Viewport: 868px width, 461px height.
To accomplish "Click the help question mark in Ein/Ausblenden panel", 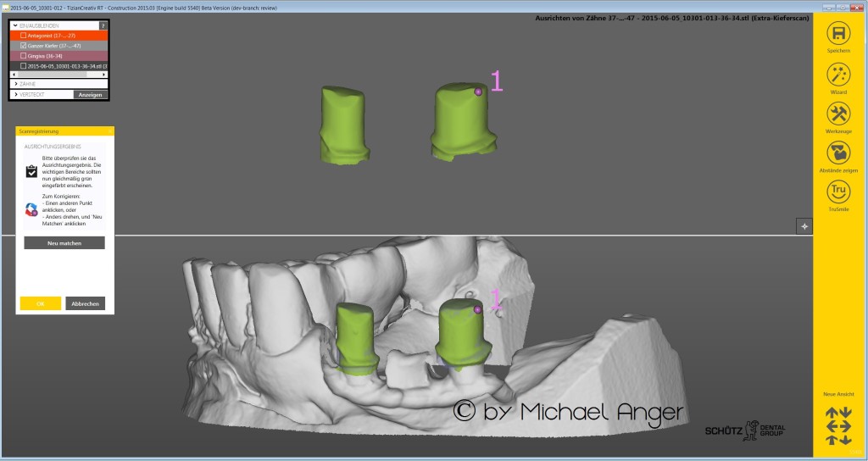I will coord(103,25).
